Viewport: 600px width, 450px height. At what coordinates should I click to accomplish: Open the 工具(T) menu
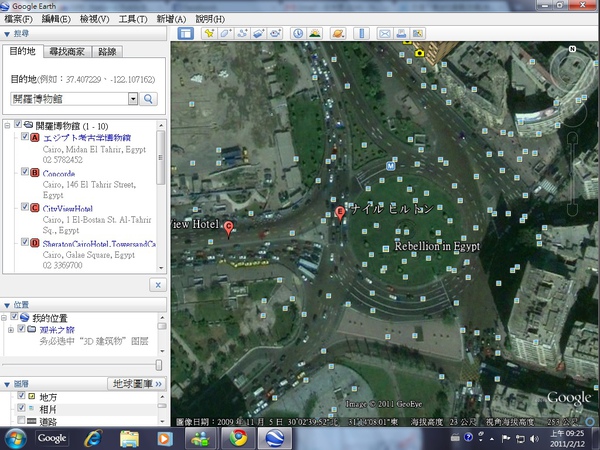coord(133,19)
